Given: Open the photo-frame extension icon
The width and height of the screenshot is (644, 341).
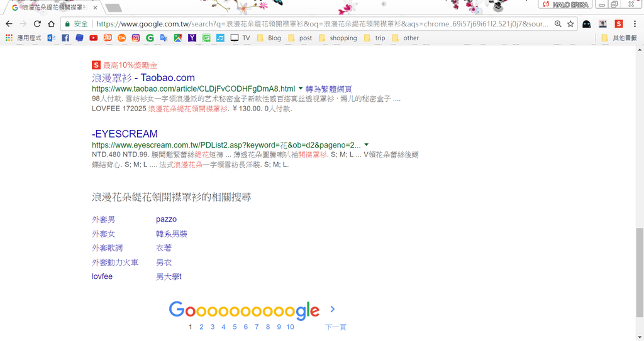Looking at the screenshot, I should point(602,24).
